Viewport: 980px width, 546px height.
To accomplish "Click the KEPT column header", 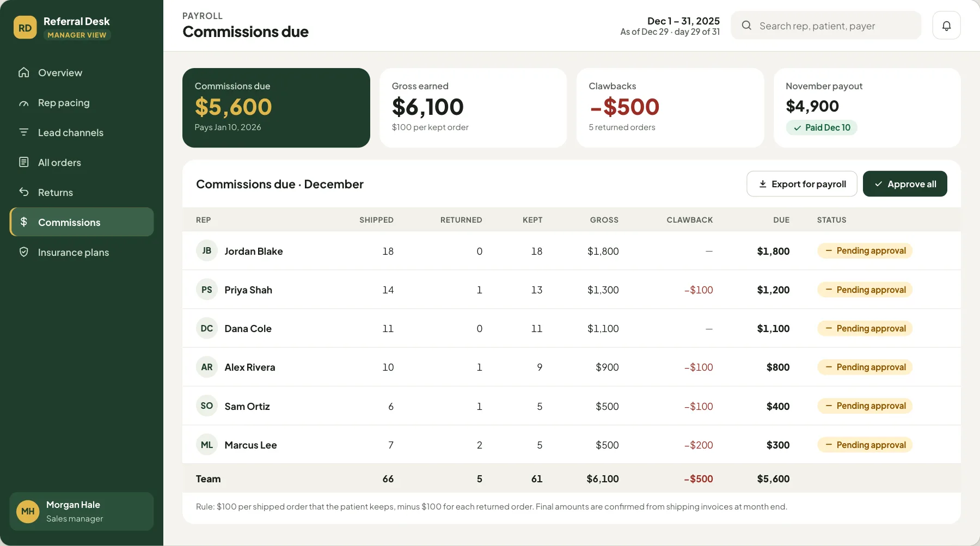I will tap(532, 220).
